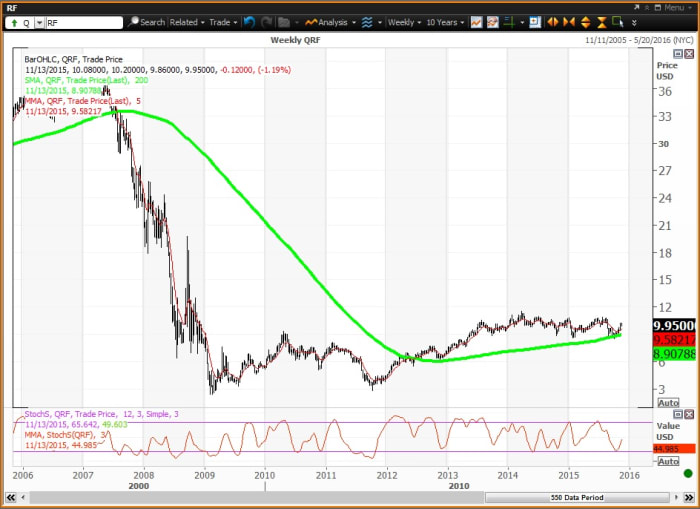Expand dropdown next to the wavy lines icon

pyautogui.click(x=380, y=22)
